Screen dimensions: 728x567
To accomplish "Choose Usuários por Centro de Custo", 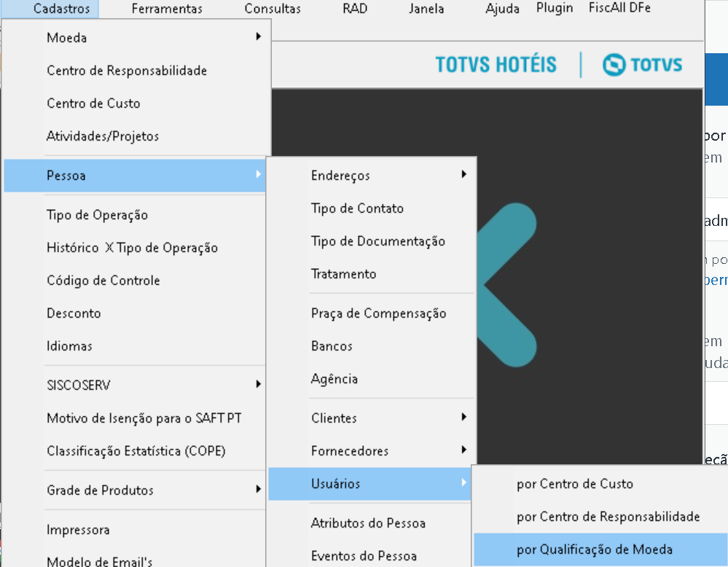I will pyautogui.click(x=600, y=484).
